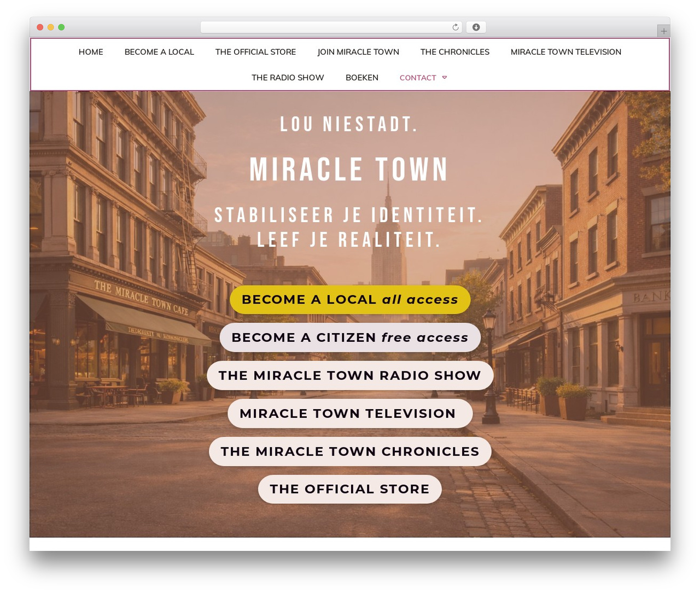
Task: Open the Home menu item
Action: 91,52
